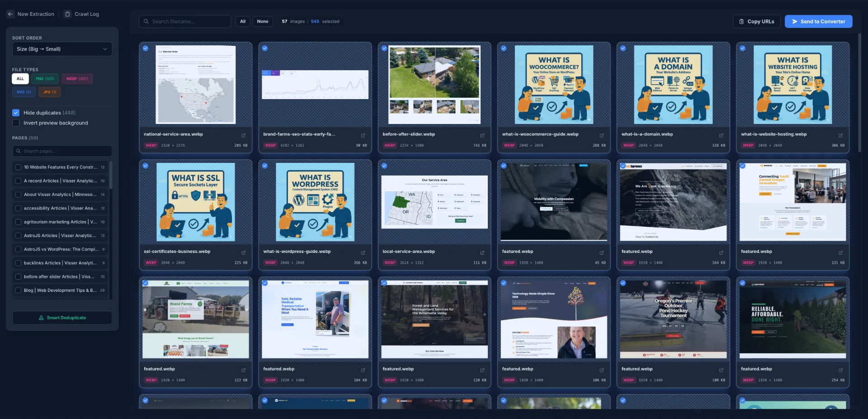The image size is (868, 419).
Task: Enable Invert preview background checkbox
Action: (x=16, y=123)
